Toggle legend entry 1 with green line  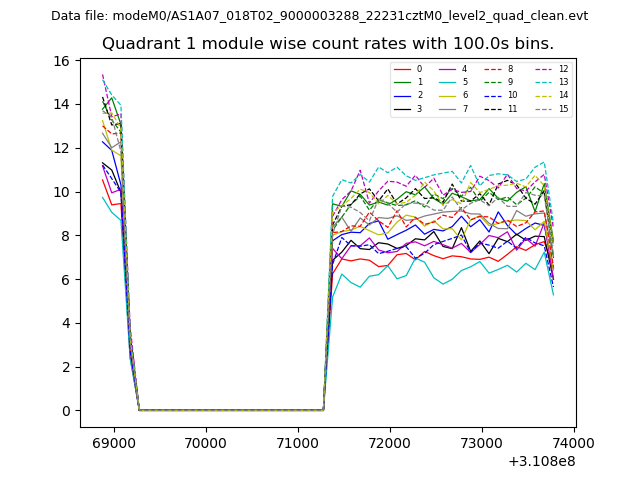tap(407, 82)
